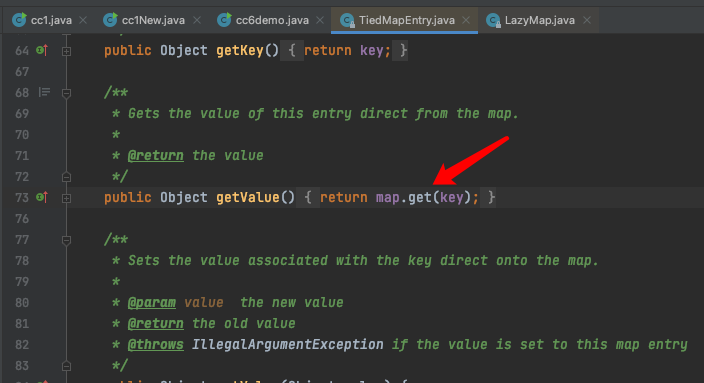Click the TiedMapEntry.java locked class icon
The width and height of the screenshot is (704, 383).
[x=347, y=20]
